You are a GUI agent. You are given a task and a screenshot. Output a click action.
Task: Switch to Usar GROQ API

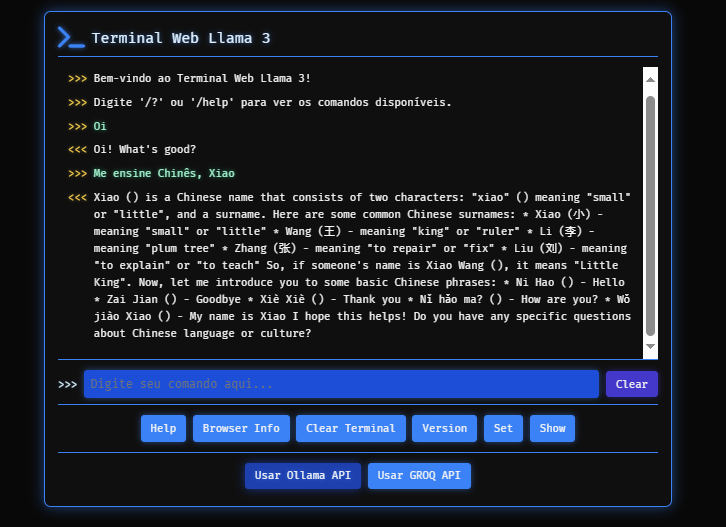(x=419, y=476)
